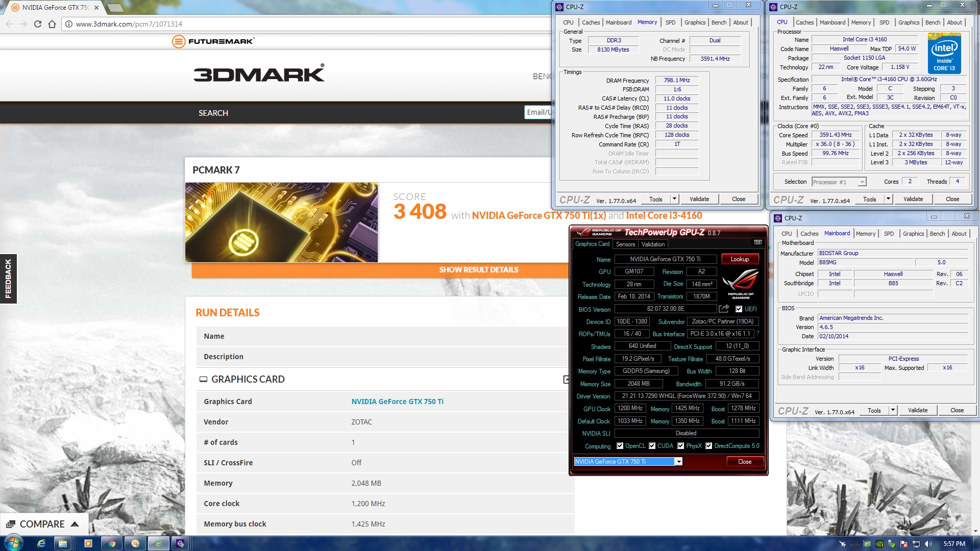Click the site info icon in address bar

pos(69,24)
